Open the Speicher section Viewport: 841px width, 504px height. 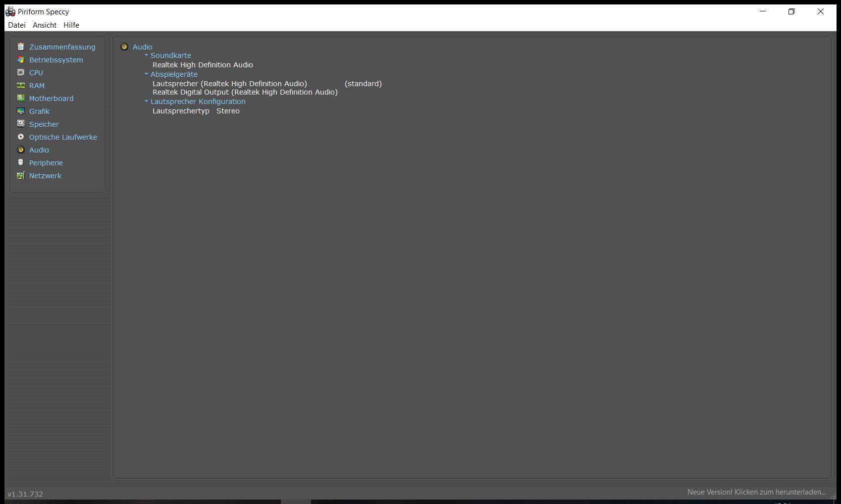(44, 124)
